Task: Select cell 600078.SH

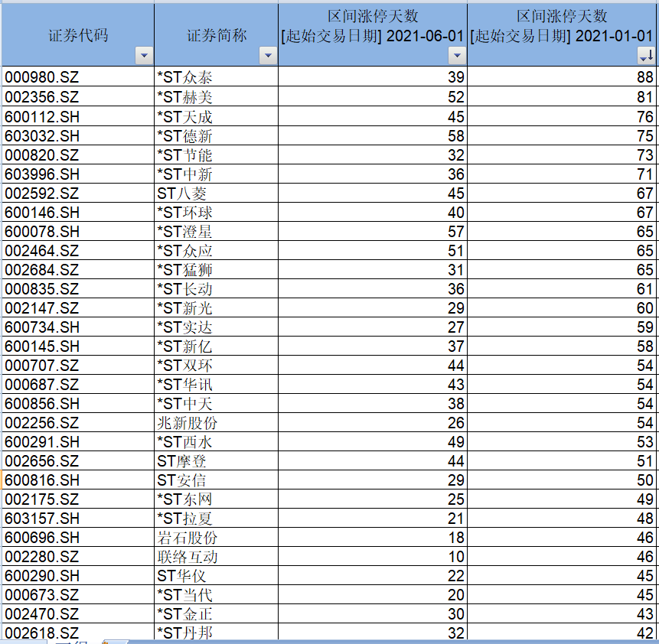Action: click(78, 231)
